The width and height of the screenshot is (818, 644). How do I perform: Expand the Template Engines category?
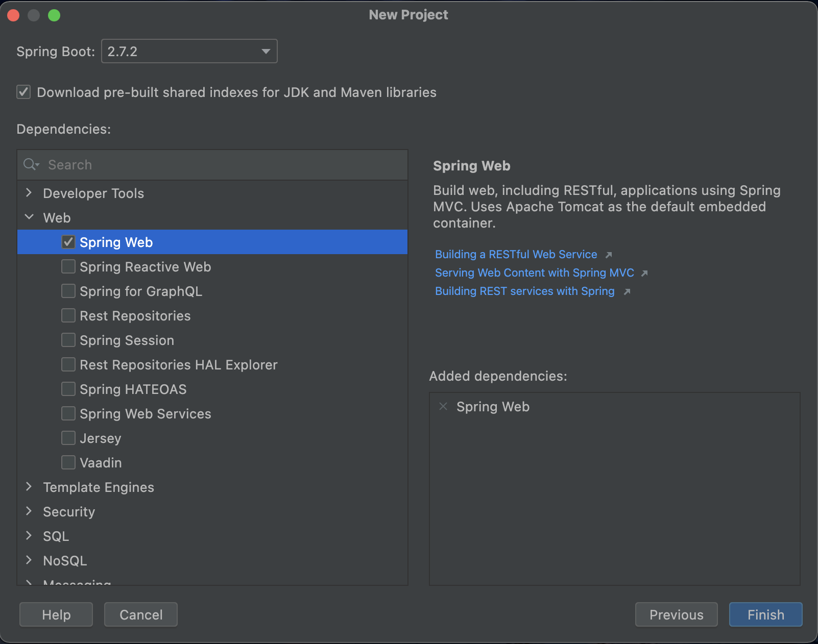[29, 487]
